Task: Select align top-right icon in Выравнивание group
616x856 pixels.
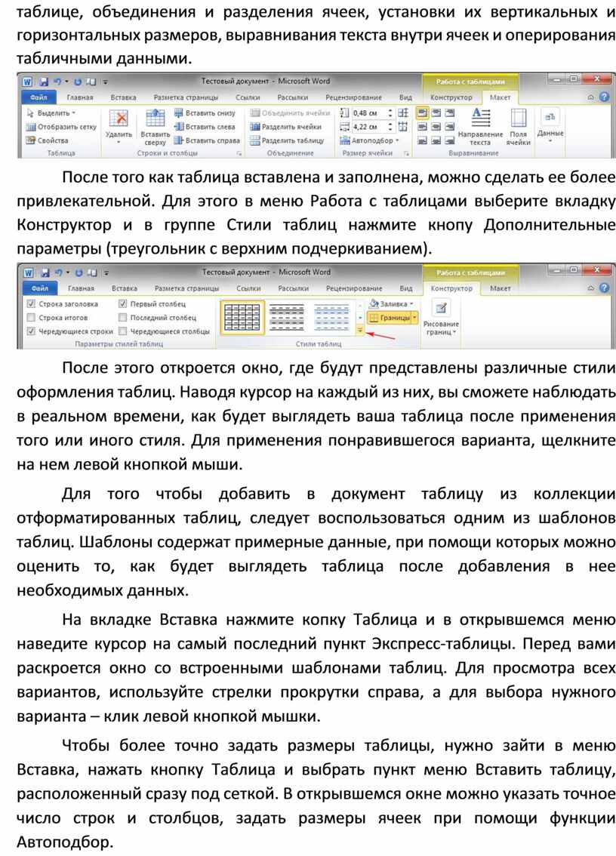Action: tap(449, 113)
